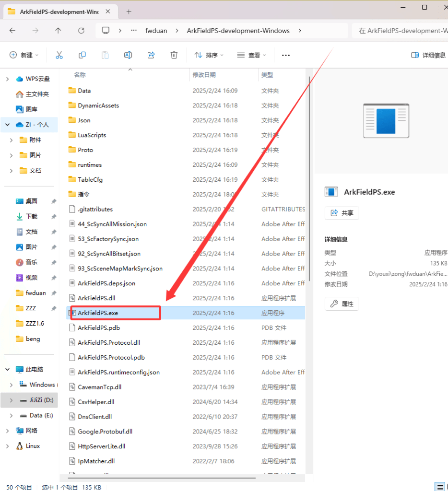Click the Rename icon in toolbar
Viewport: 448px width, 491px height.
pos(128,55)
